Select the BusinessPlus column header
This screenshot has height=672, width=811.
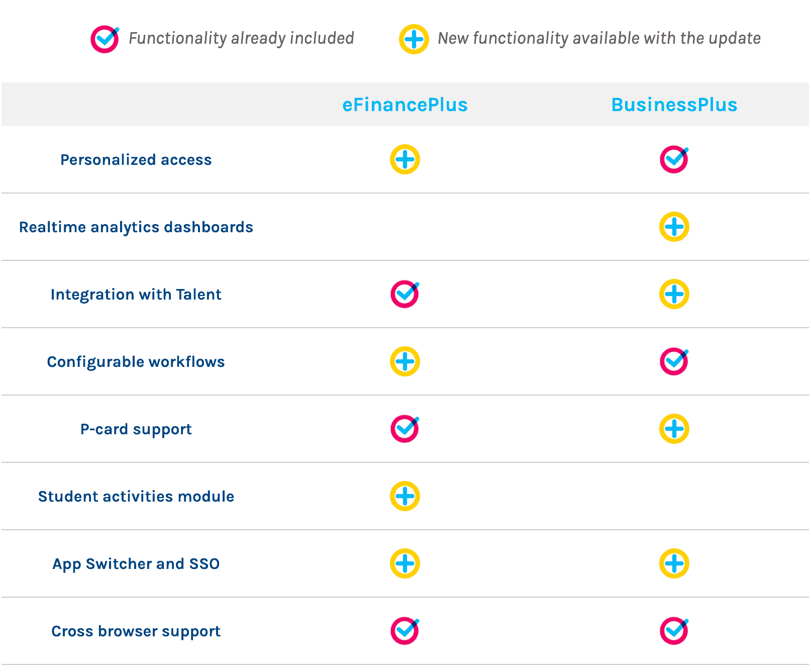coord(674,105)
